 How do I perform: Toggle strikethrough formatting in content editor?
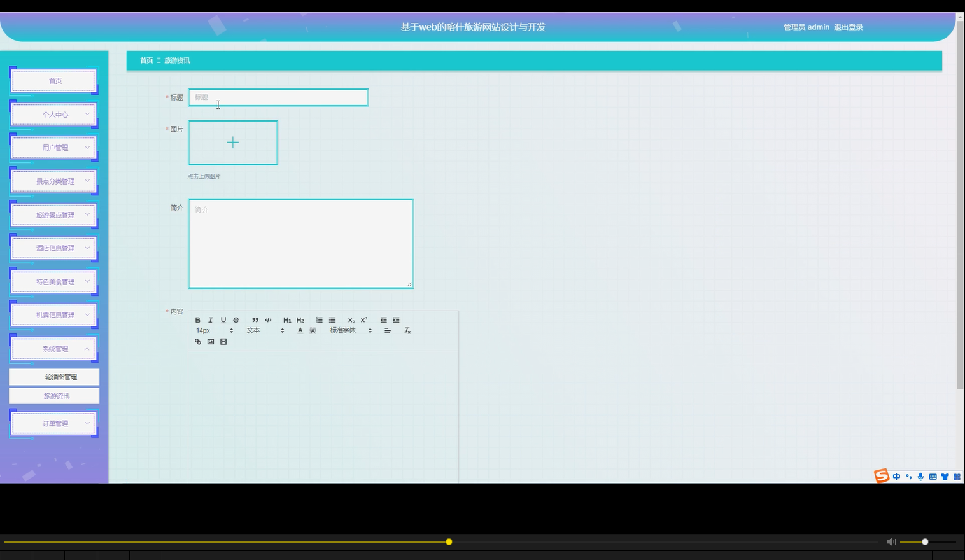coord(236,320)
